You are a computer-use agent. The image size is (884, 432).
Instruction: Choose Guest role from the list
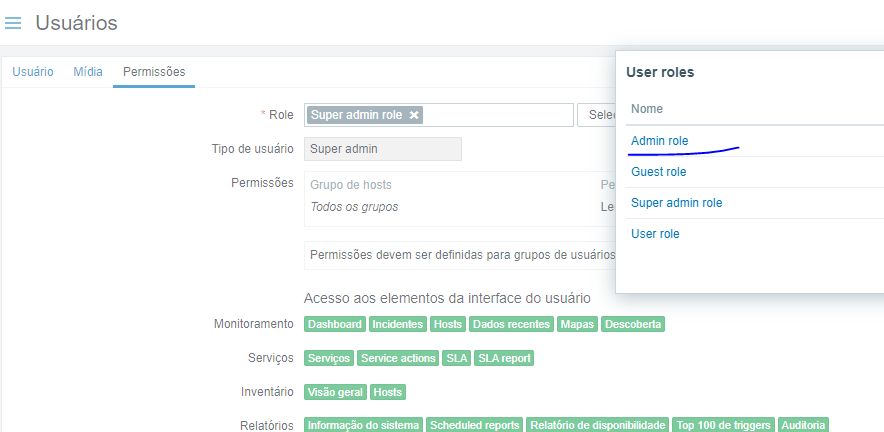(x=659, y=172)
